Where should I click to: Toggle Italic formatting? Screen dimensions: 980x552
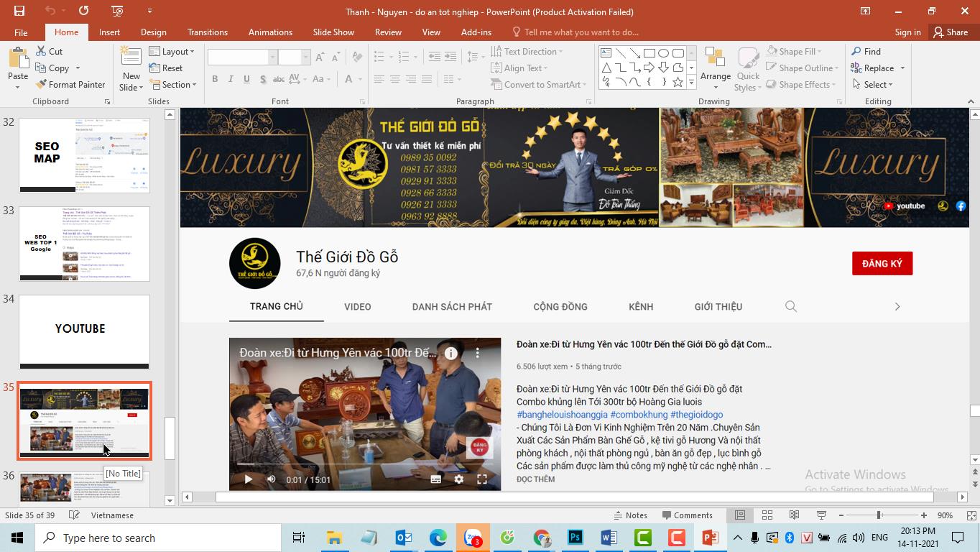tap(231, 79)
